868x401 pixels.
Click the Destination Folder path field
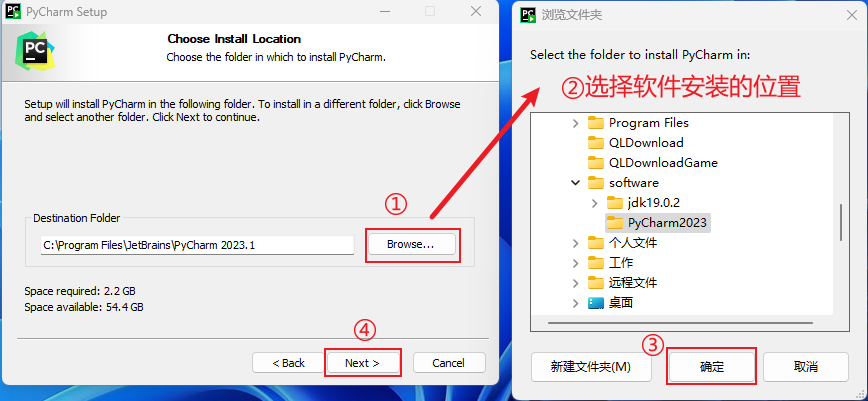coord(197,245)
